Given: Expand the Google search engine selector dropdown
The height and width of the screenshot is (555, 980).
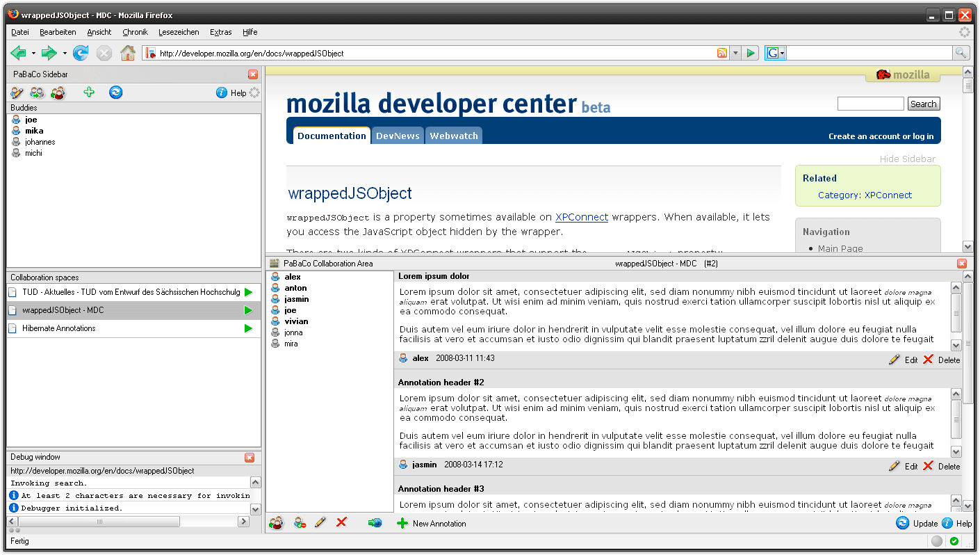Looking at the screenshot, I should click(x=776, y=53).
